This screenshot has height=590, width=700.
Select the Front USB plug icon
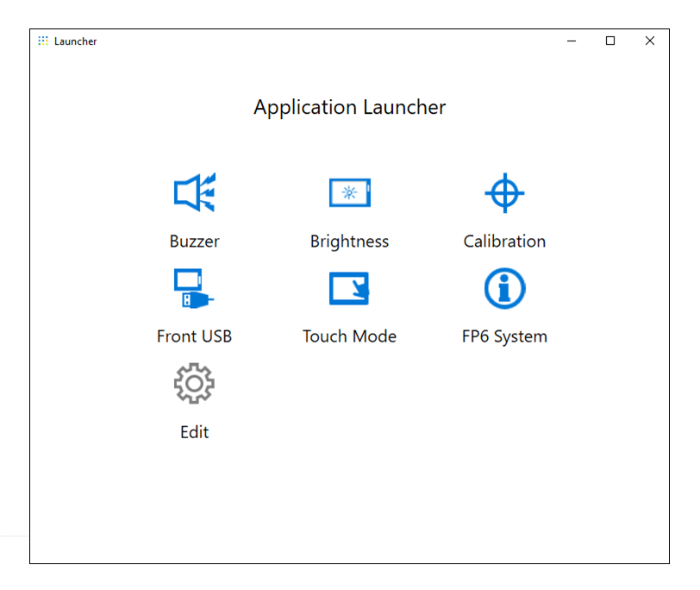(x=194, y=288)
